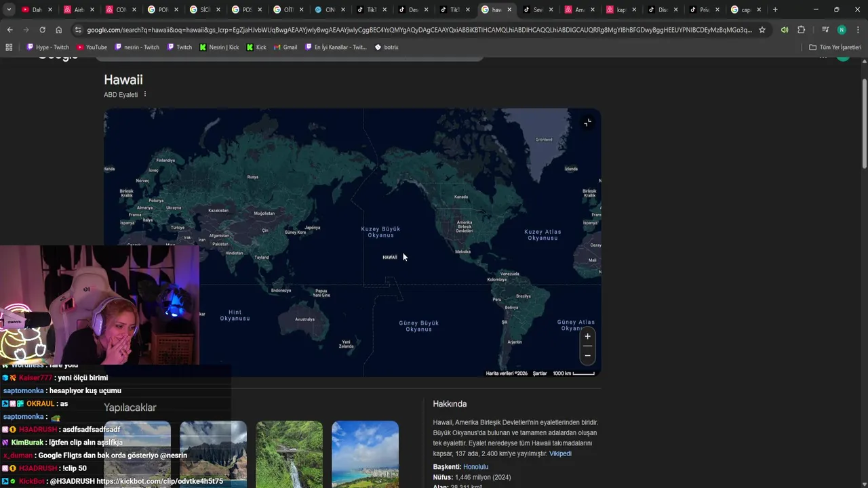Collapse the map with the arrows icon
This screenshot has height=488, width=868.
(587, 123)
